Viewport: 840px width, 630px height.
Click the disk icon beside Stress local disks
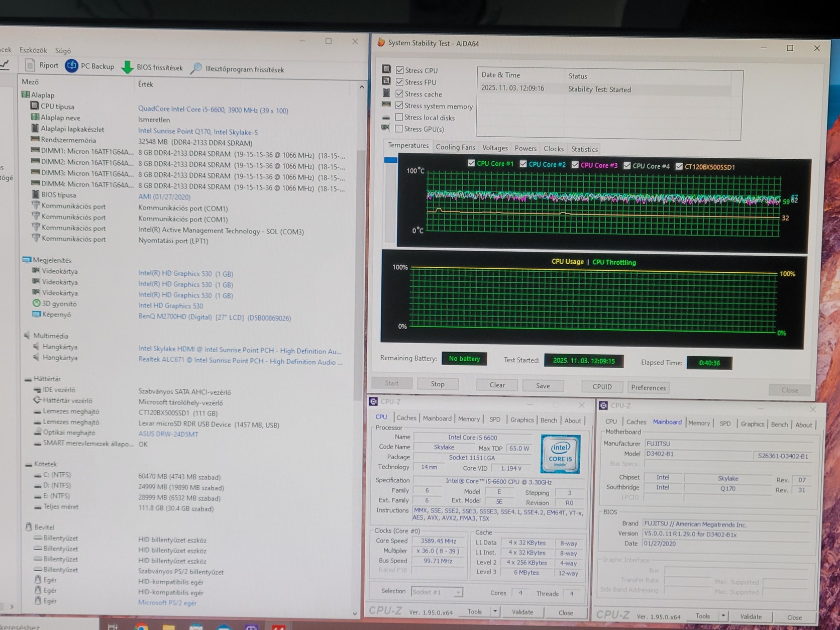(386, 117)
